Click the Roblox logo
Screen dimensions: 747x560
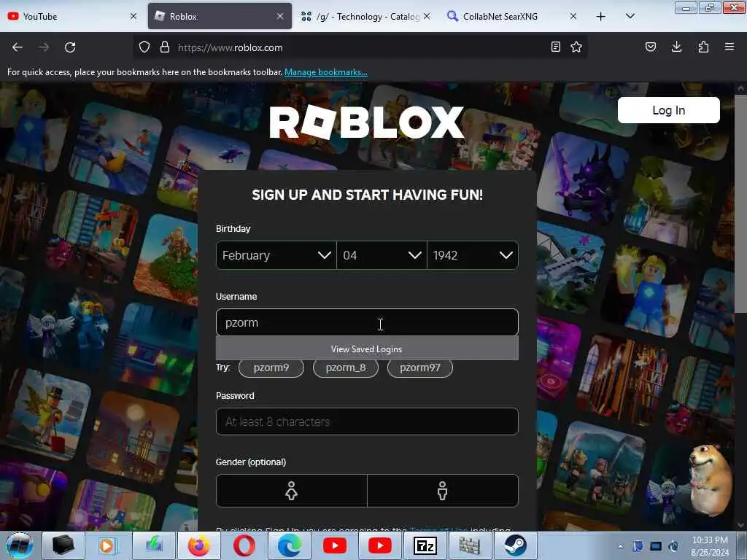click(367, 122)
